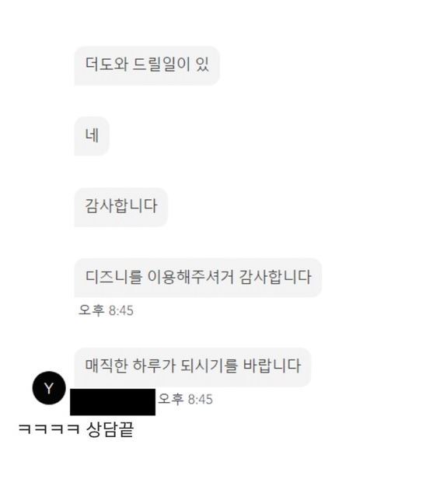Image resolution: width=447 pixels, height=504 pixels.
Task: Click '오후' beside the redacted box
Action: click(171, 399)
